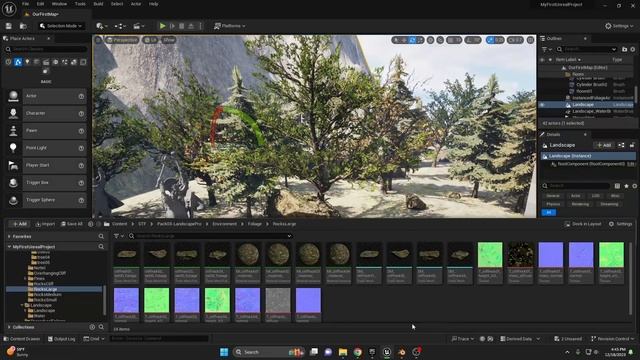The height and width of the screenshot is (360, 640).
Task: Click the Outliner new folder icon
Action: [x=624, y=49]
